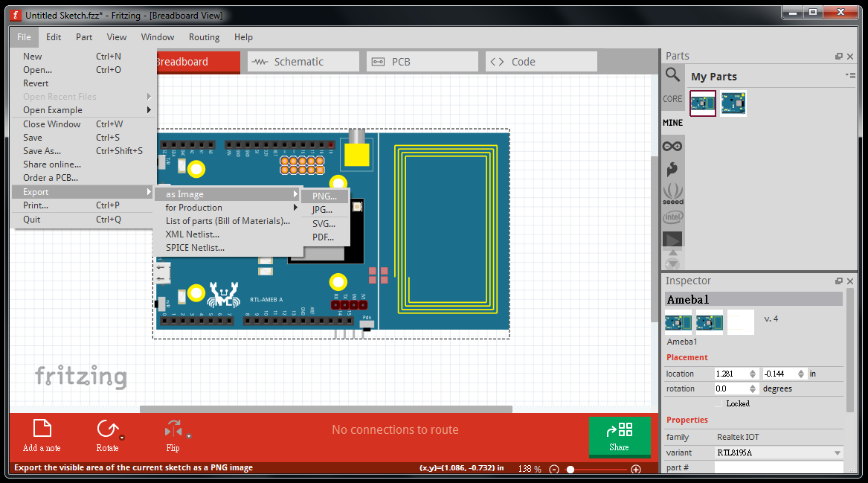Click the Add a note icon

point(42,429)
